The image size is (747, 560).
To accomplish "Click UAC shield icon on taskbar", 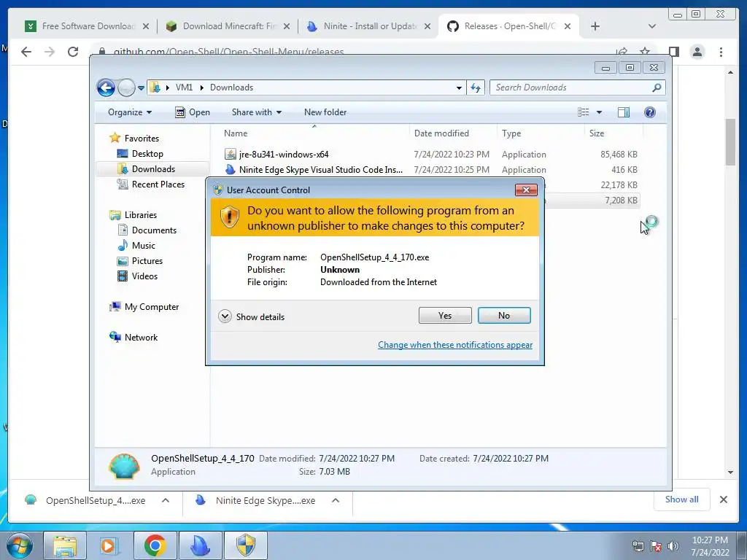I will [x=246, y=545].
